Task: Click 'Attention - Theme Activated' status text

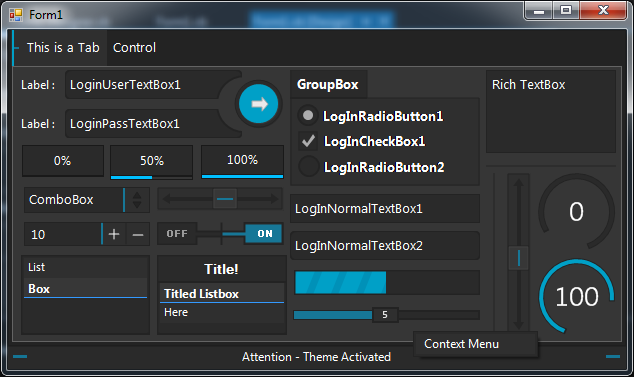Action: pyautogui.click(x=316, y=357)
